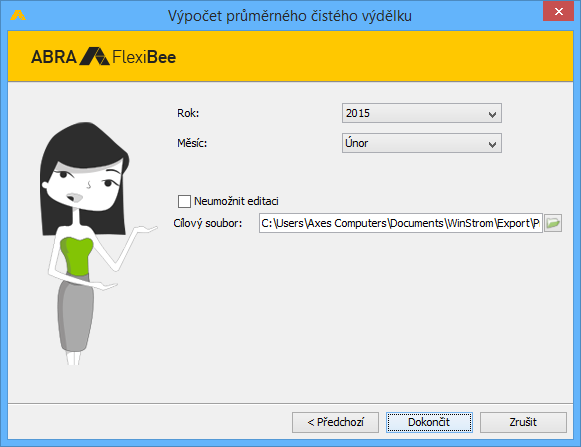Finish the wizard with Dokončit
Screen dimensions: 581x447
(x=429, y=422)
